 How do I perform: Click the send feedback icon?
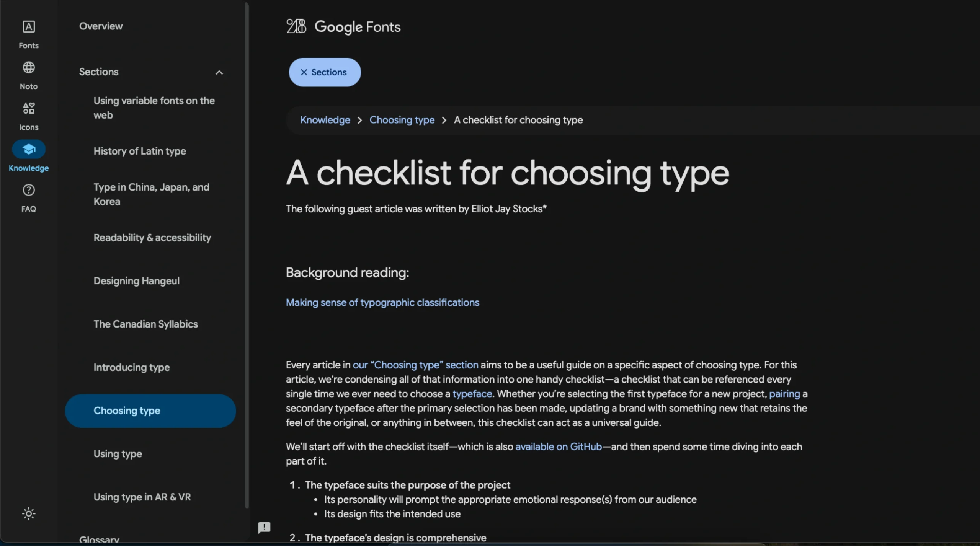click(264, 528)
